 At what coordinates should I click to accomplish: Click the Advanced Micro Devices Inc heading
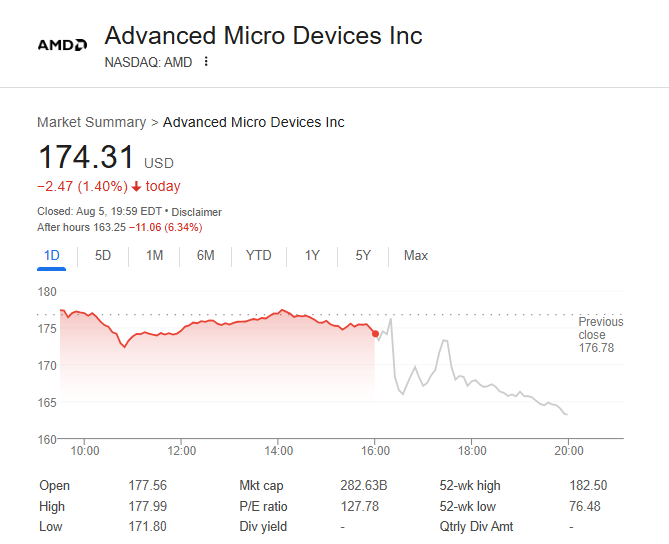tap(263, 36)
